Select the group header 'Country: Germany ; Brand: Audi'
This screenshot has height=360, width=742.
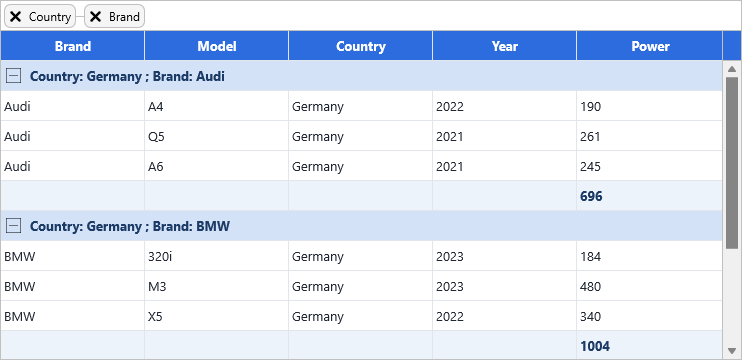(362, 76)
